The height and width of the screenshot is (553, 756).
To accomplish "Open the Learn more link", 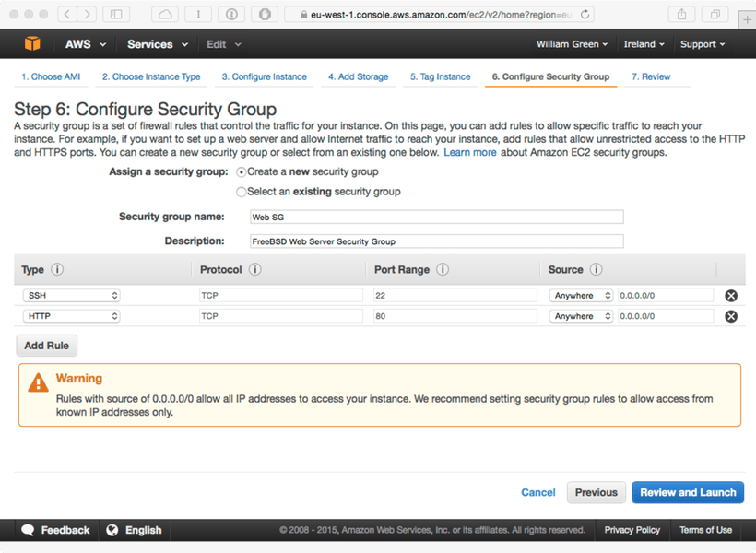I will coord(470,152).
